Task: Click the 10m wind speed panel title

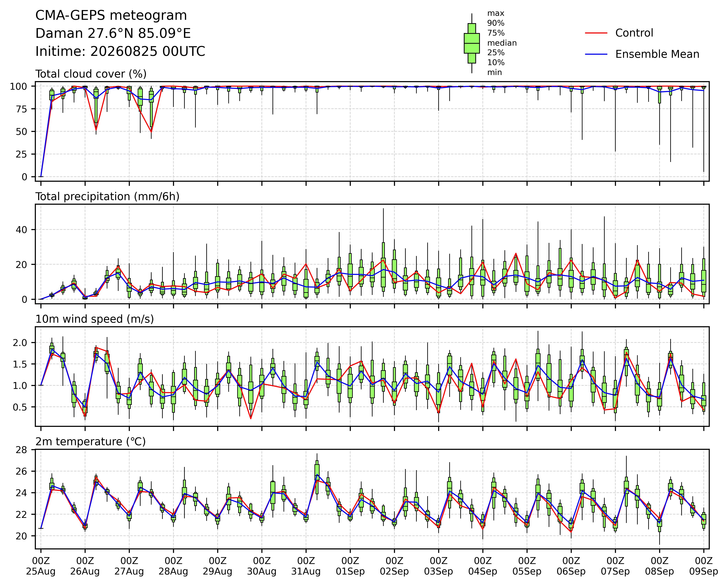Action: pos(95,319)
